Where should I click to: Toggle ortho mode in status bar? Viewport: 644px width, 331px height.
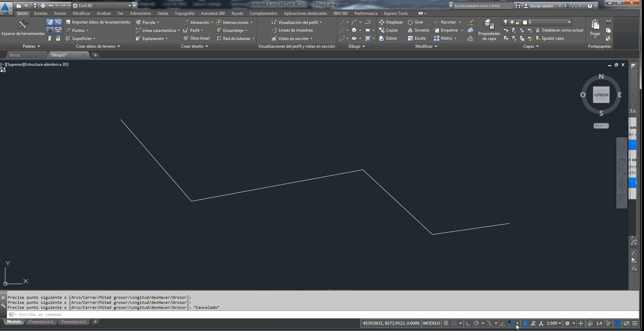click(x=468, y=323)
